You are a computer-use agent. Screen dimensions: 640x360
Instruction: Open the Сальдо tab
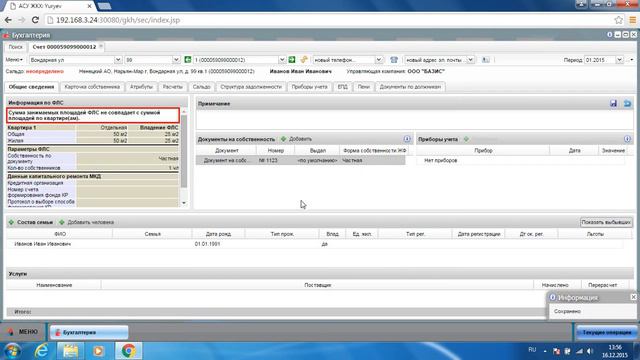pyautogui.click(x=202, y=87)
